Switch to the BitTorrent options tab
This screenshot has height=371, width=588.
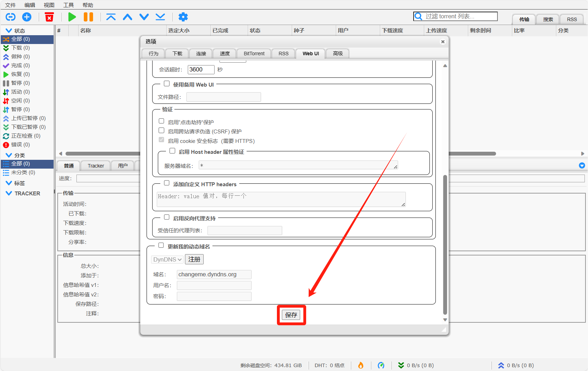254,54
